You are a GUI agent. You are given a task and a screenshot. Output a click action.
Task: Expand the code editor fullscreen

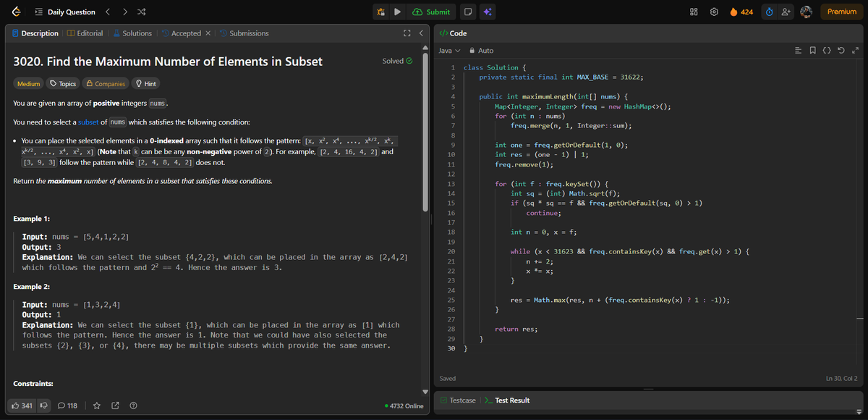point(856,51)
